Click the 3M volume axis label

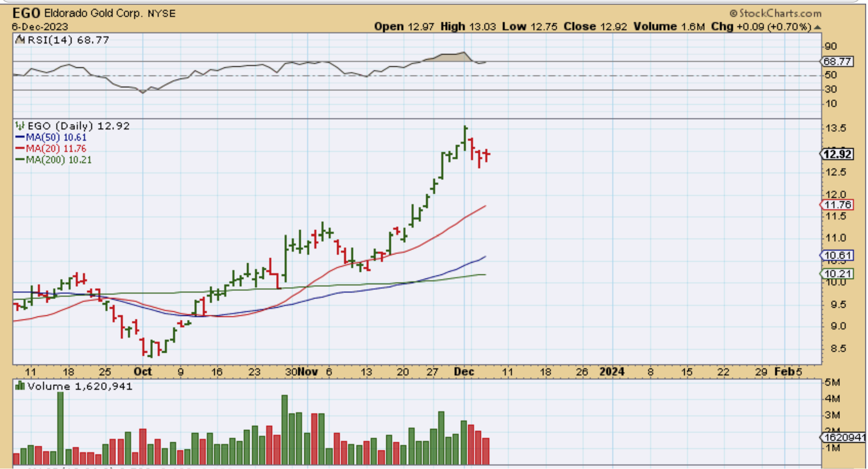833,415
